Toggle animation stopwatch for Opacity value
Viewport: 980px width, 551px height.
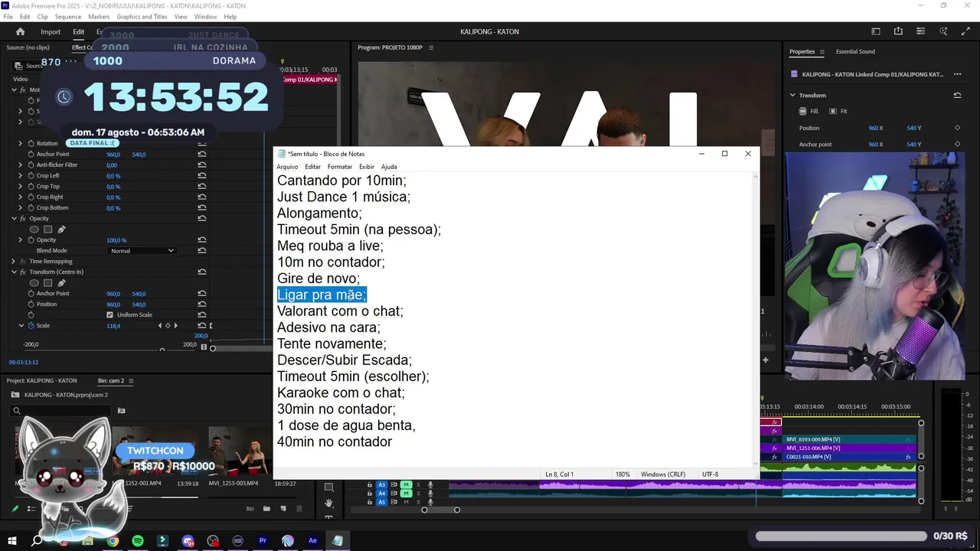pos(31,240)
